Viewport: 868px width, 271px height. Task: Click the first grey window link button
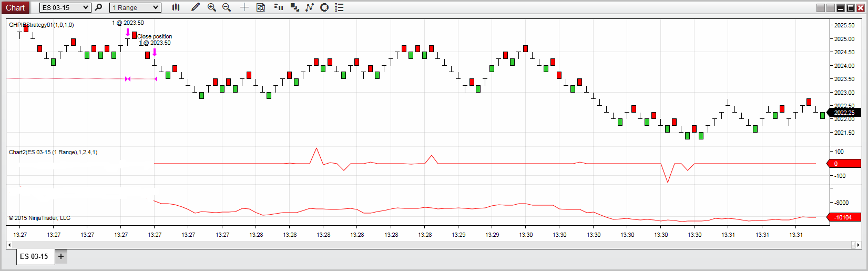tap(821, 8)
